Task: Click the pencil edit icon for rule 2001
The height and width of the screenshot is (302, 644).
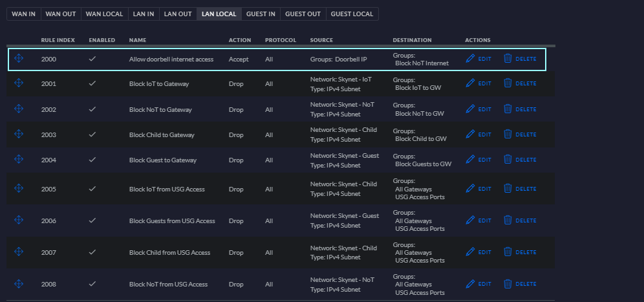Action: [470, 83]
